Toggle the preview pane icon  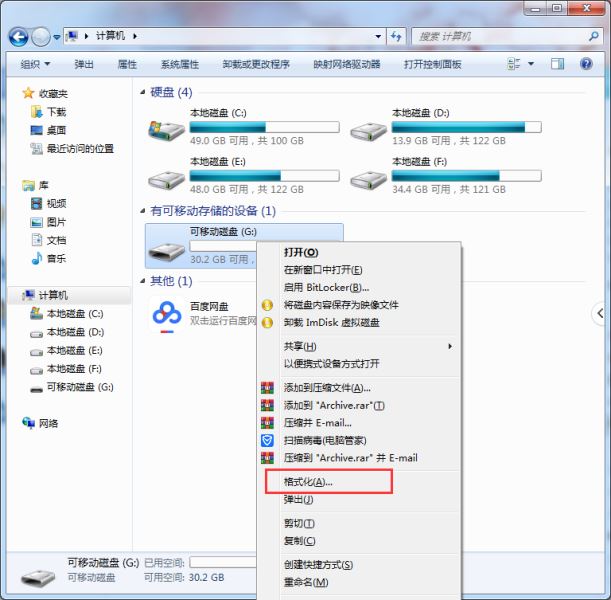pos(557,64)
